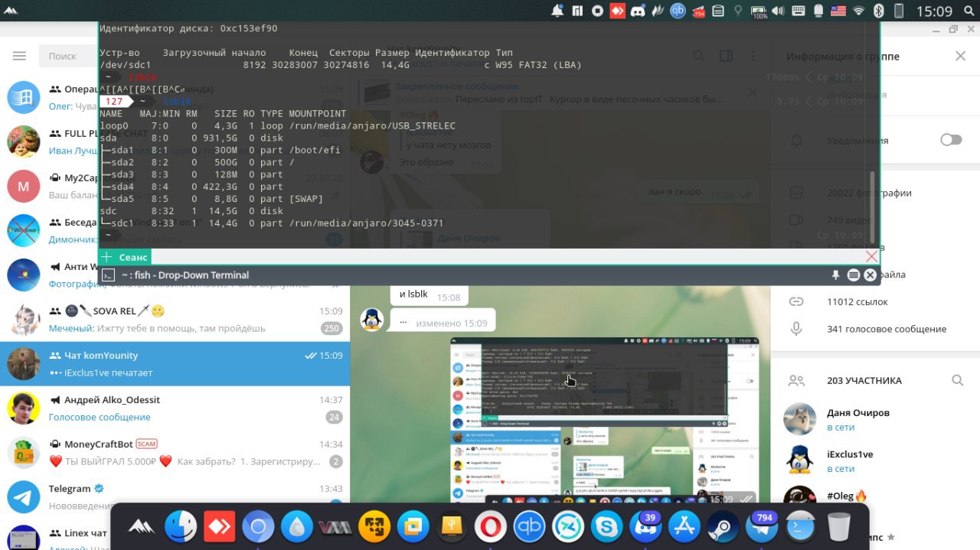Open the Telegram official channel chat
The width and height of the screenshot is (980, 550).
(175, 497)
